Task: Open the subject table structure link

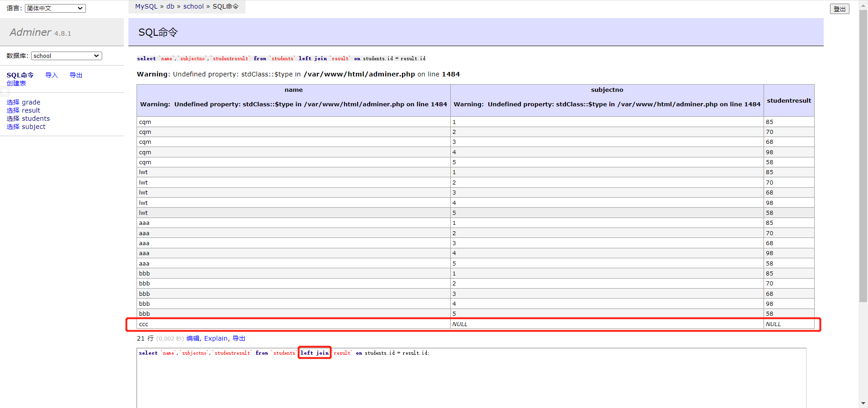Action: click(x=34, y=127)
